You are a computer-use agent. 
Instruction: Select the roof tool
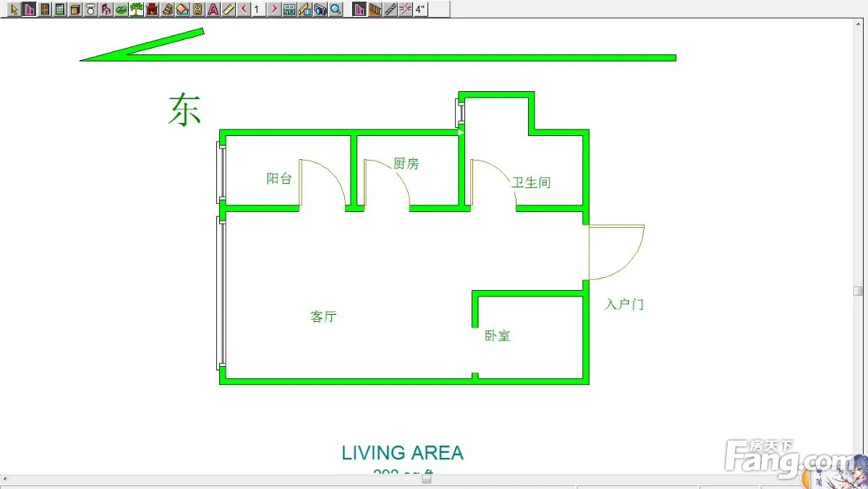[x=182, y=9]
